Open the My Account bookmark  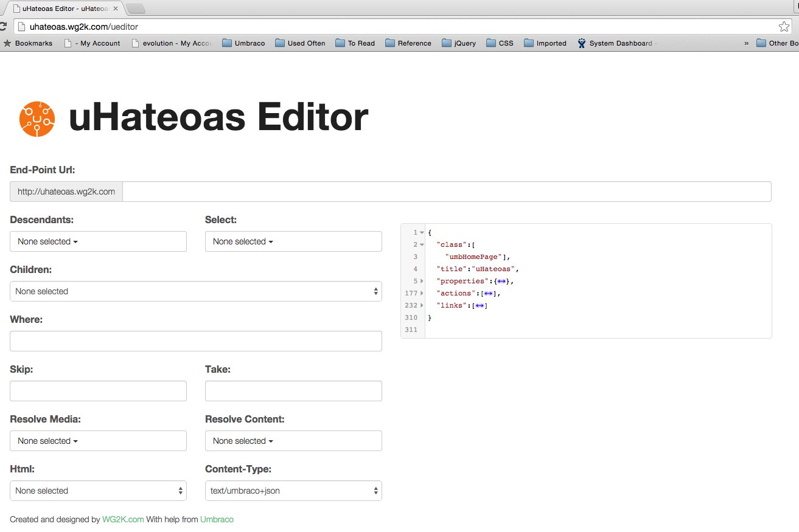click(x=92, y=43)
